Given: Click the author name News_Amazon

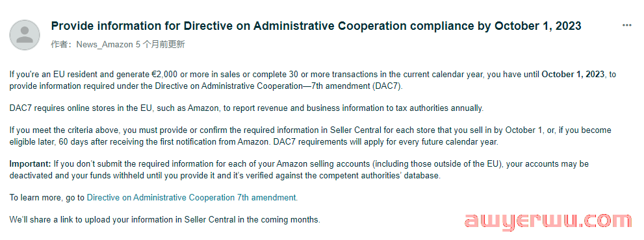Looking at the screenshot, I should coord(105,45).
